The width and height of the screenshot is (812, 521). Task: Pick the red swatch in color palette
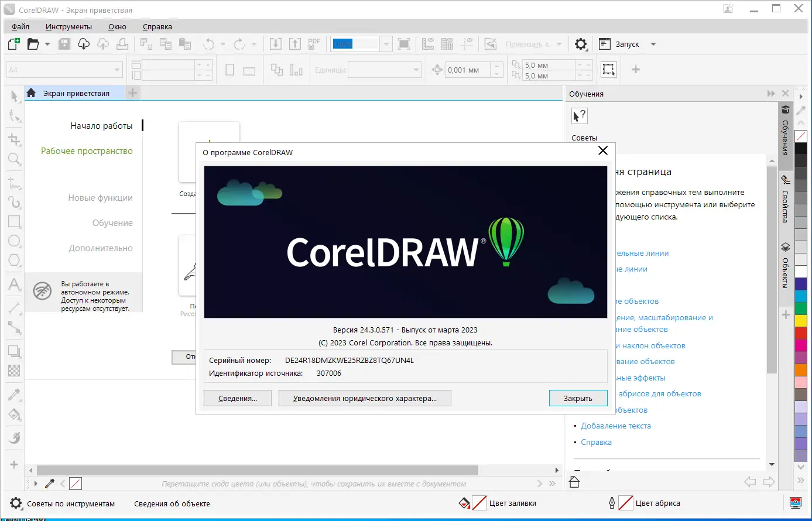coord(801,333)
